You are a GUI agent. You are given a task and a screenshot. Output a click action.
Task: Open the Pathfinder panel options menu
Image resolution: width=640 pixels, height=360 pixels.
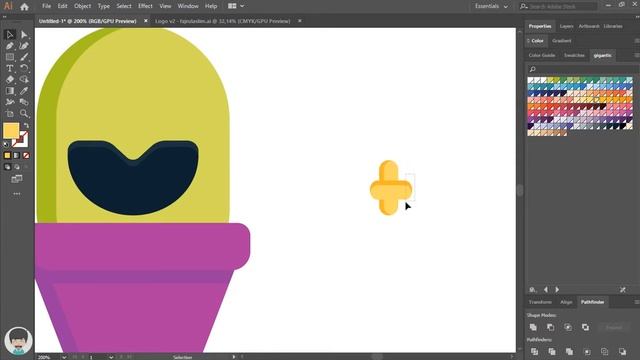[x=636, y=302]
